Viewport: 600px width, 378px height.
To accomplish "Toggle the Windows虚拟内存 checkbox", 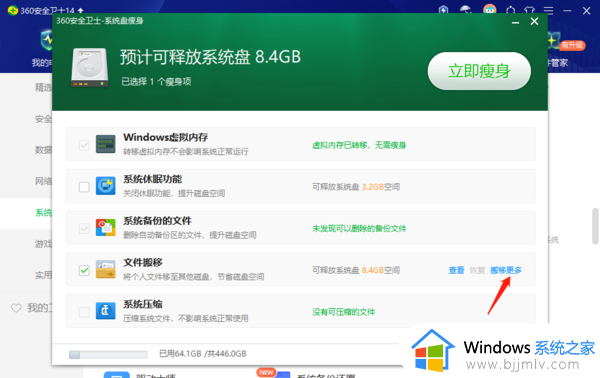I will pyautogui.click(x=84, y=145).
